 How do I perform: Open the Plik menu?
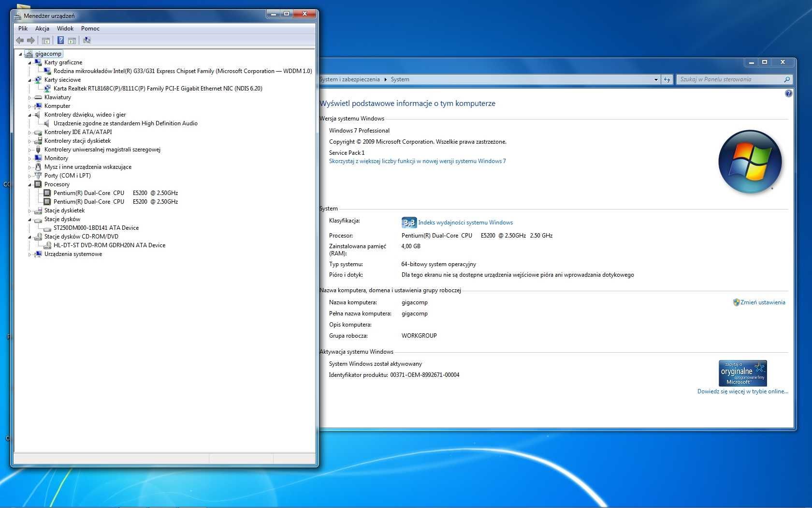[23, 29]
